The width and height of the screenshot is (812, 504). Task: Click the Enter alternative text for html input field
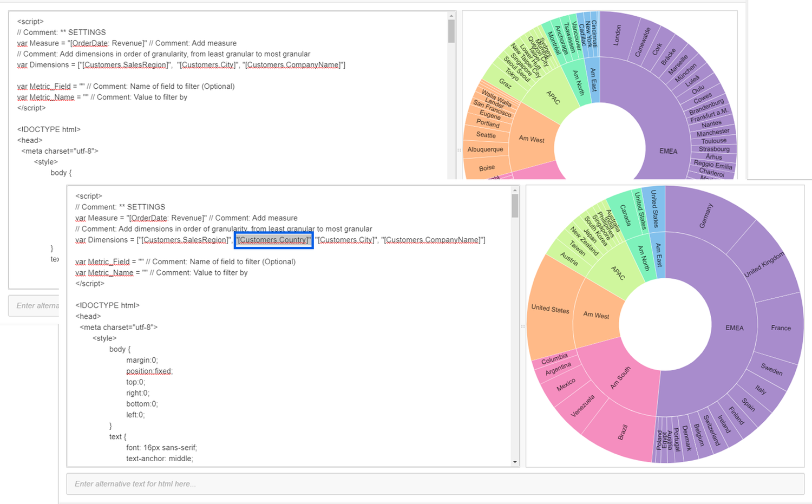217,483
